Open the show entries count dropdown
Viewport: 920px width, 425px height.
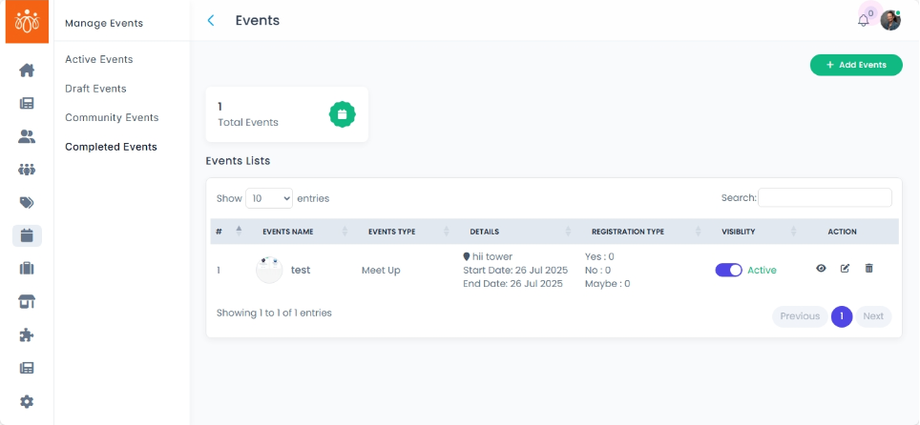pyautogui.click(x=269, y=198)
